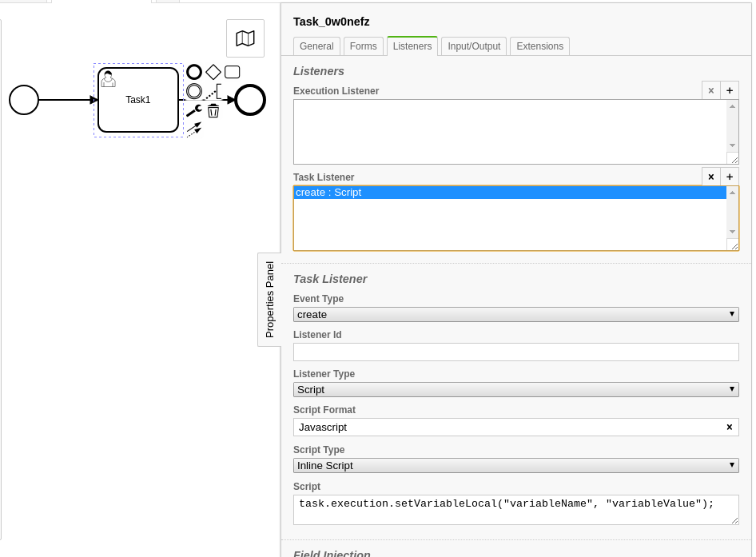
Task: Append gateway diamond from context pad
Action: (x=213, y=72)
